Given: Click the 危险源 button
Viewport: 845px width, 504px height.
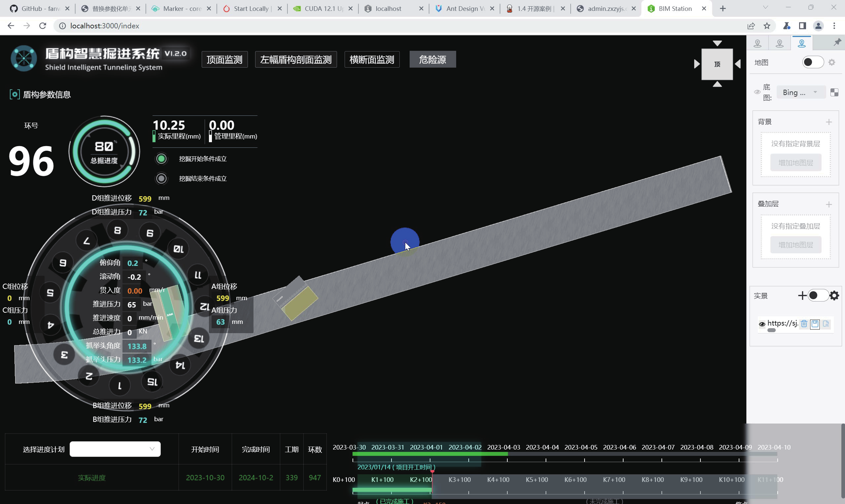Looking at the screenshot, I should 432,60.
